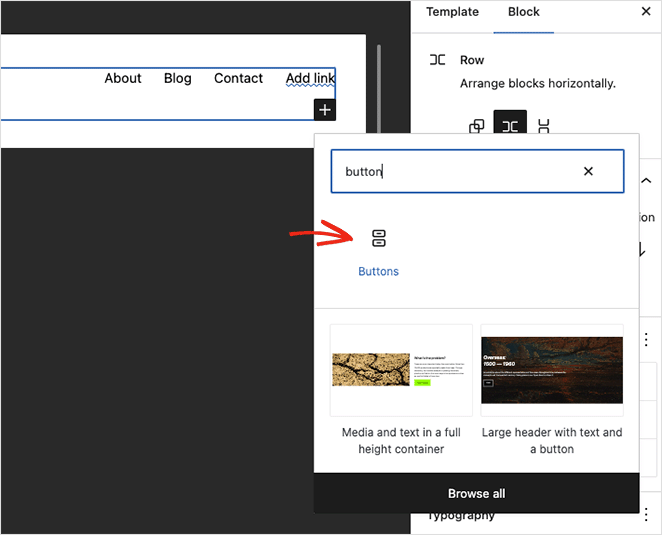Select the active Row variation icon
This screenshot has width=662, height=535.
click(510, 126)
